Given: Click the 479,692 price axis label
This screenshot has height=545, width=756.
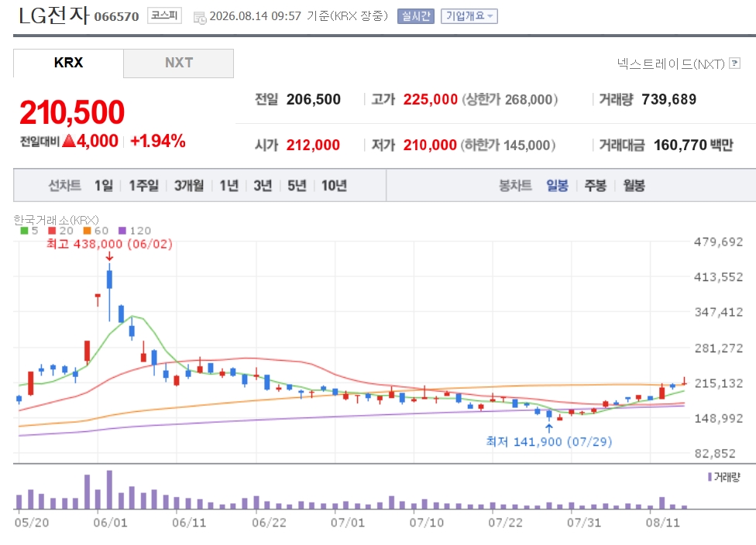Looking at the screenshot, I should click(x=718, y=242).
